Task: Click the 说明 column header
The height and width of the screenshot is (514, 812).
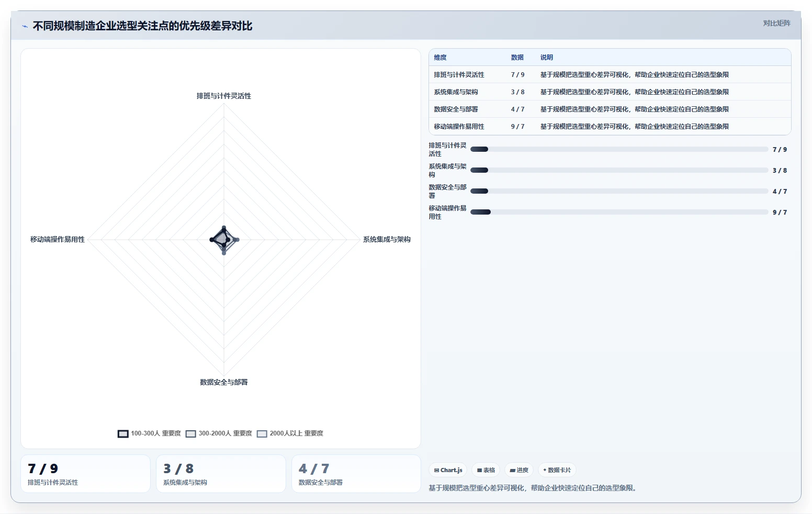Action: [547, 58]
